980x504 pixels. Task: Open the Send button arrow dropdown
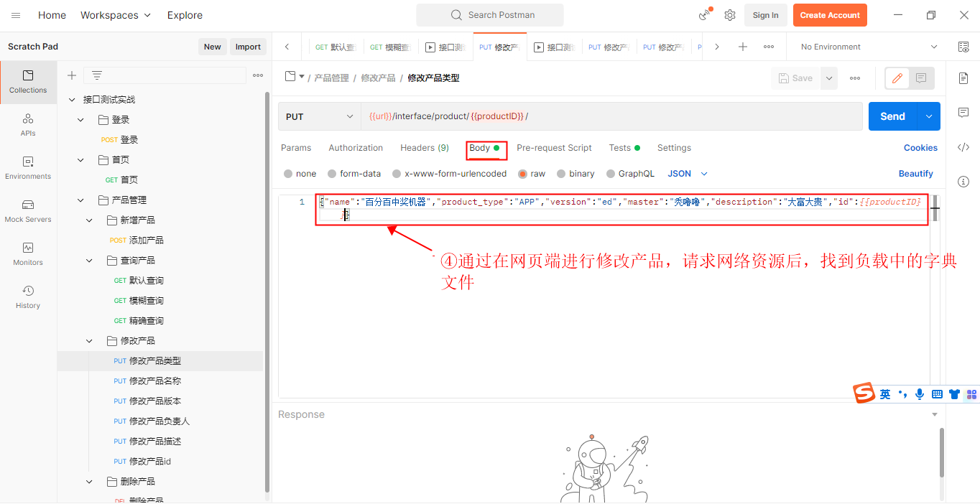tap(929, 116)
